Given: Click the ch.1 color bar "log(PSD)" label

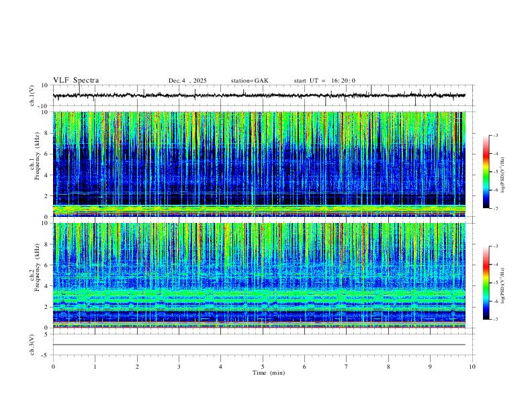Looking at the screenshot, I should click(x=503, y=175).
